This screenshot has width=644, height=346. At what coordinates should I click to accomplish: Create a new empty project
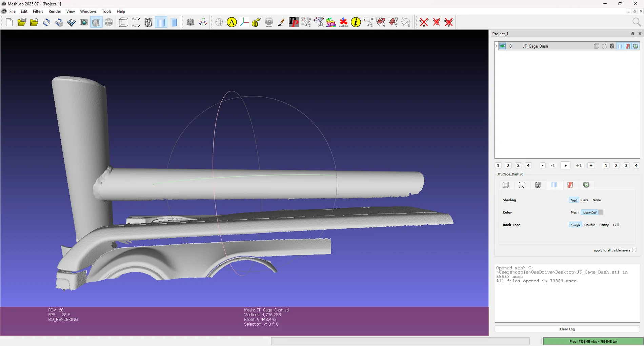click(9, 22)
